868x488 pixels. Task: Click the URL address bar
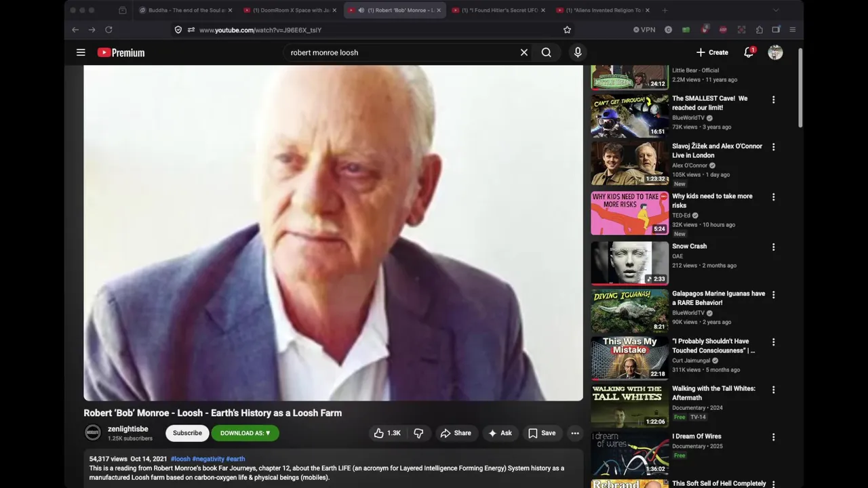373,30
